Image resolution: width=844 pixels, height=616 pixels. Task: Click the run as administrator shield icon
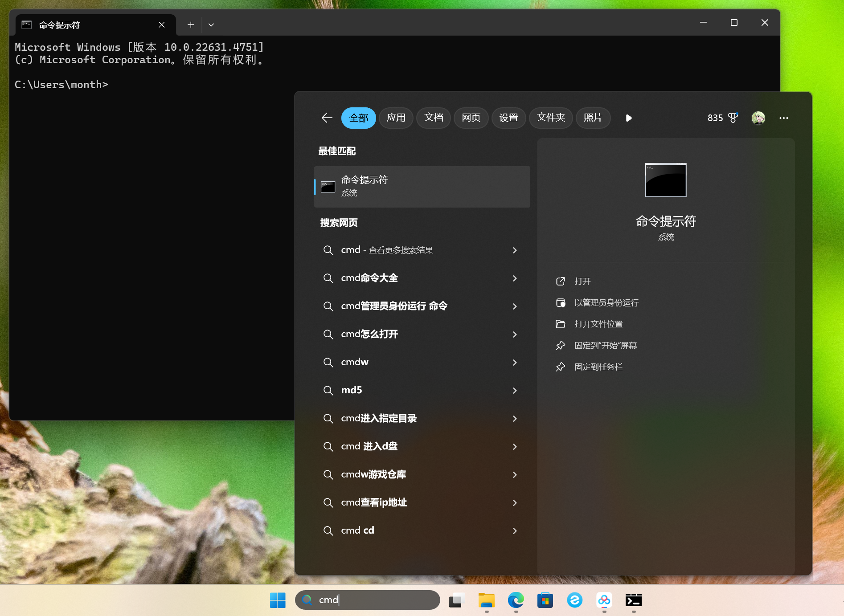tap(561, 303)
